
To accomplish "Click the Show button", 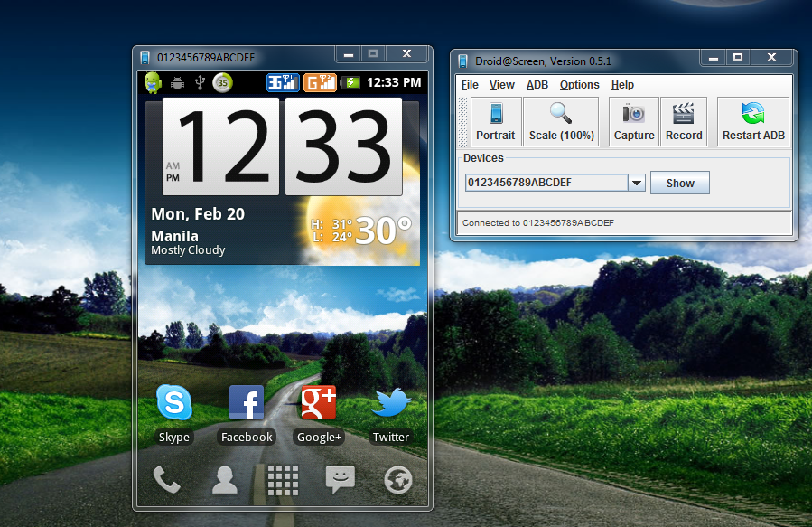I will 680,183.
